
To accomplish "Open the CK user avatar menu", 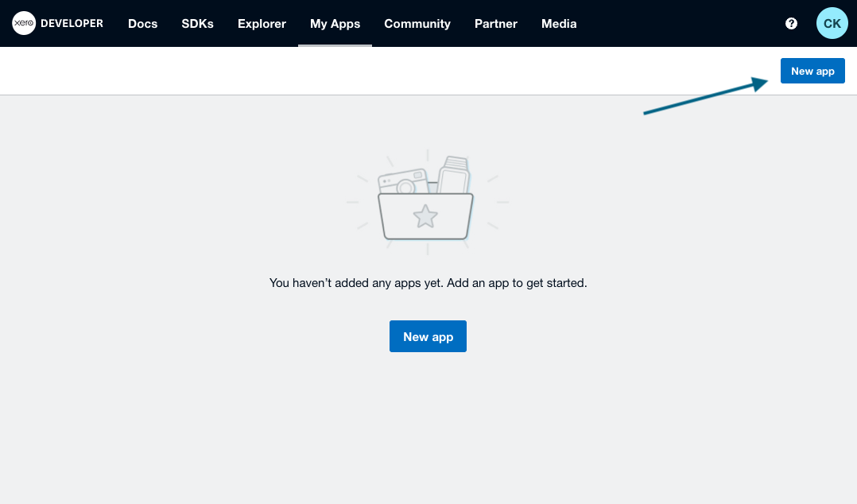I will coord(832,24).
